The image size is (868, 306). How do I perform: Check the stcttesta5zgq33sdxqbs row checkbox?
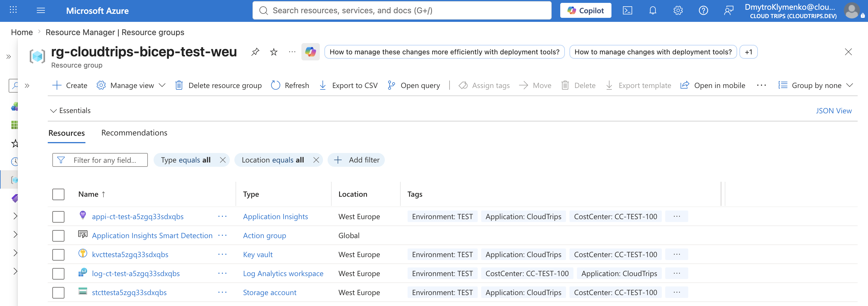click(58, 293)
